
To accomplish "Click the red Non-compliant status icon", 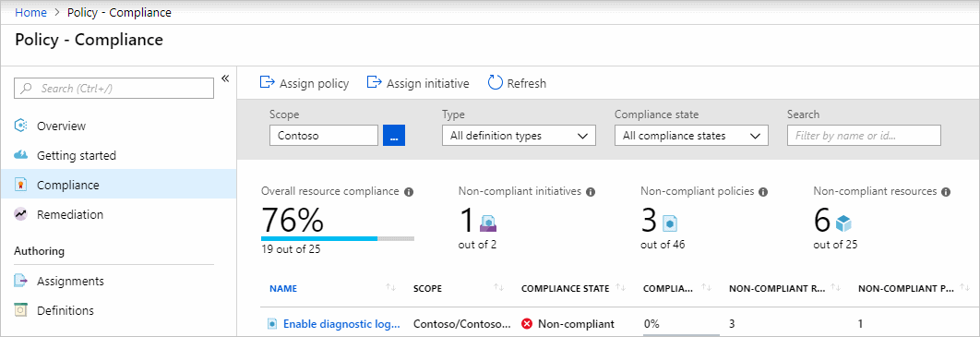I will (527, 324).
